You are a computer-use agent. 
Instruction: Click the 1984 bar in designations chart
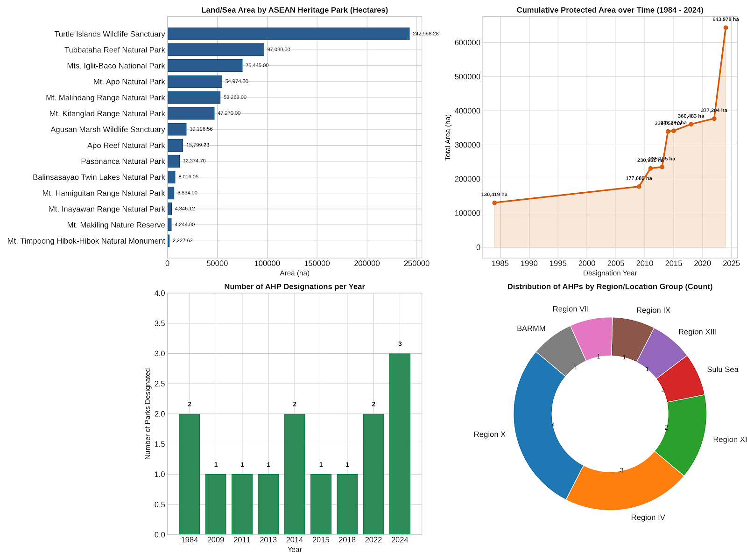tap(190, 474)
